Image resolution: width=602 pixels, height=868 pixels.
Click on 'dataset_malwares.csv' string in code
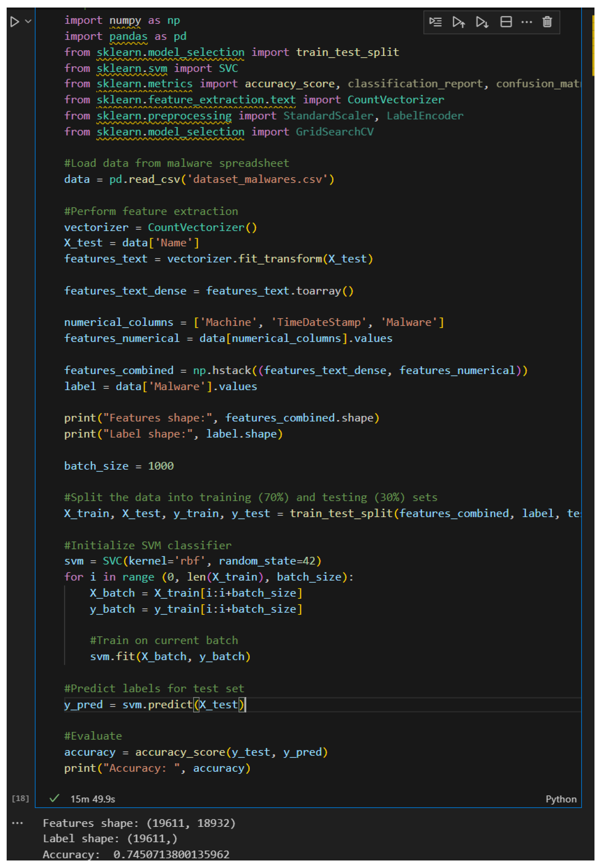click(x=258, y=179)
